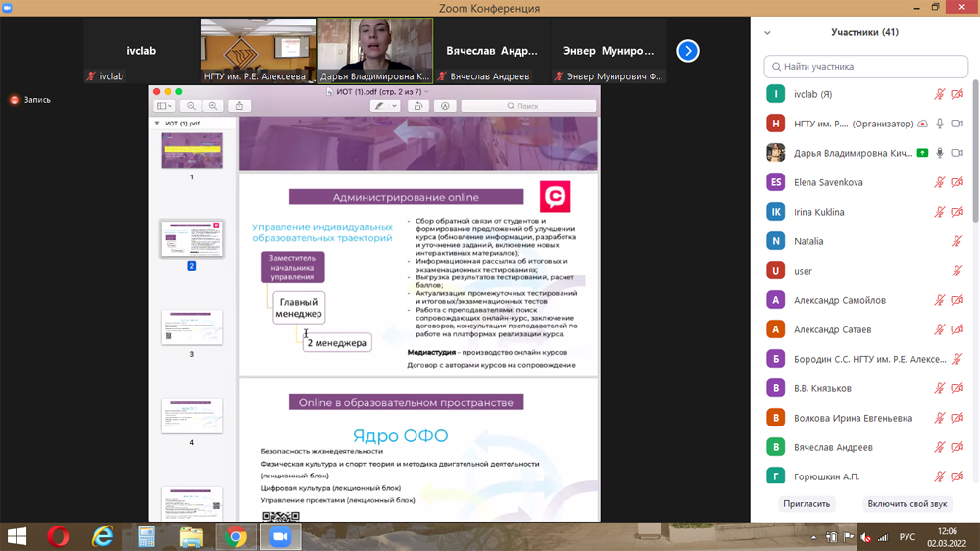Click muted mic icon for Александр Самойлов
The image size is (980, 551).
pos(940,300)
